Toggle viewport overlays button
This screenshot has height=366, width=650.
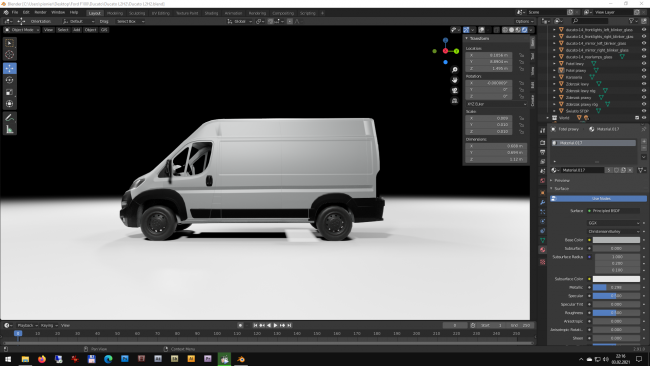point(481,30)
